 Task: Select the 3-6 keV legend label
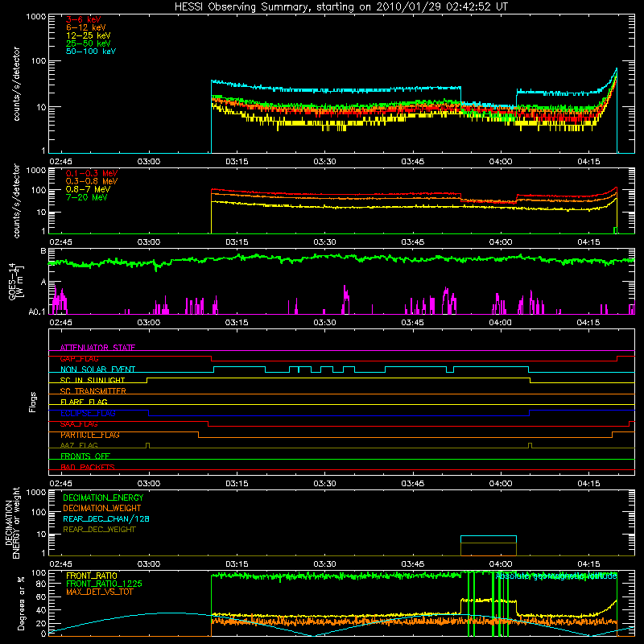[x=83, y=19]
